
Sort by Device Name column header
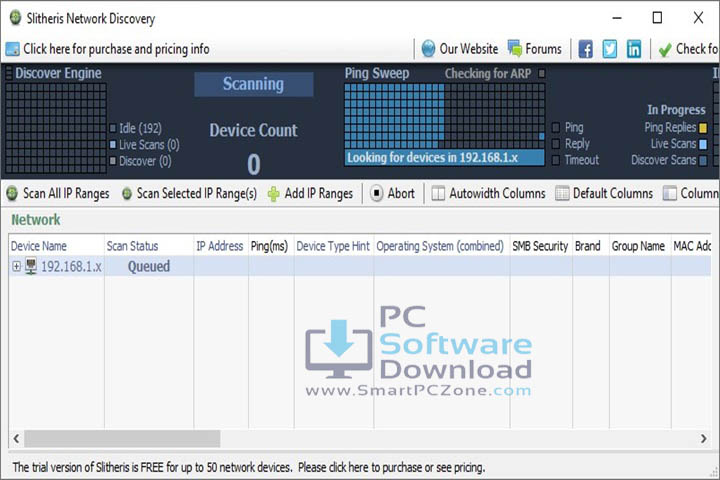click(56, 246)
